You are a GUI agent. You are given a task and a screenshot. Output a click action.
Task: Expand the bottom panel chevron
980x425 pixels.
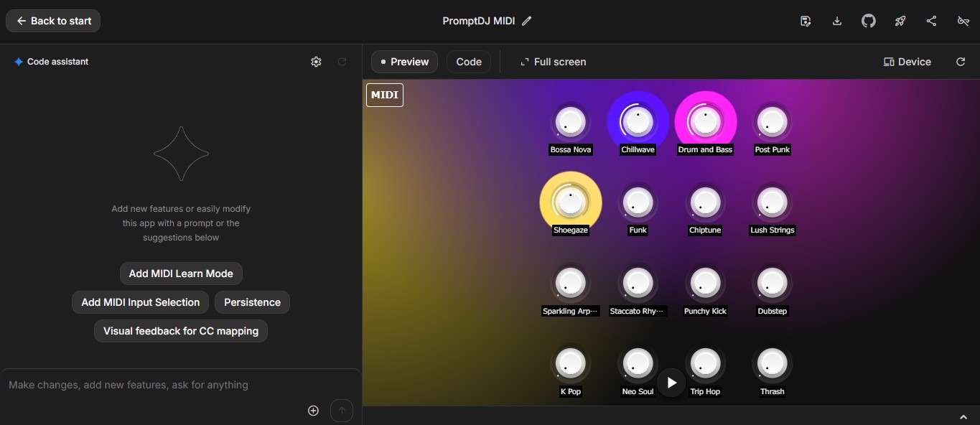pos(963,417)
